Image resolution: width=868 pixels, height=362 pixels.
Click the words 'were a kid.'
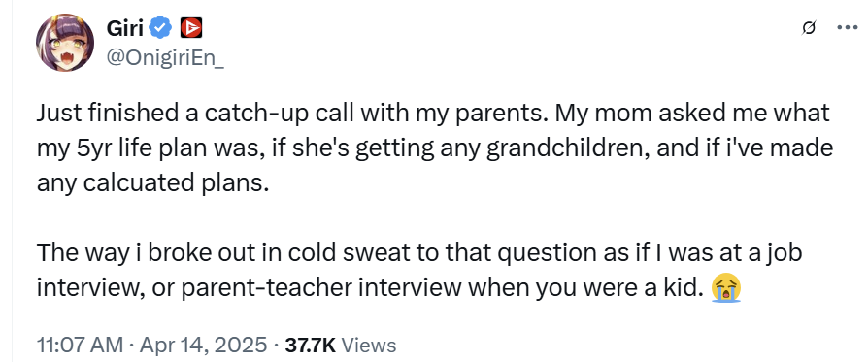[648, 289]
